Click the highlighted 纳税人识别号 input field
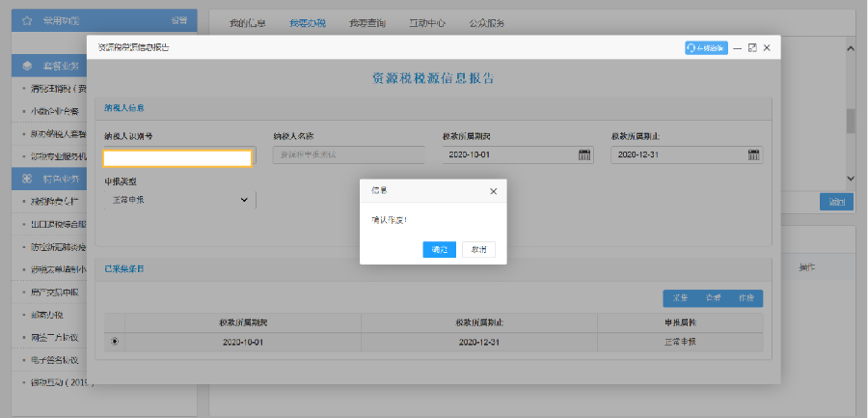The image size is (868, 418). 177,158
